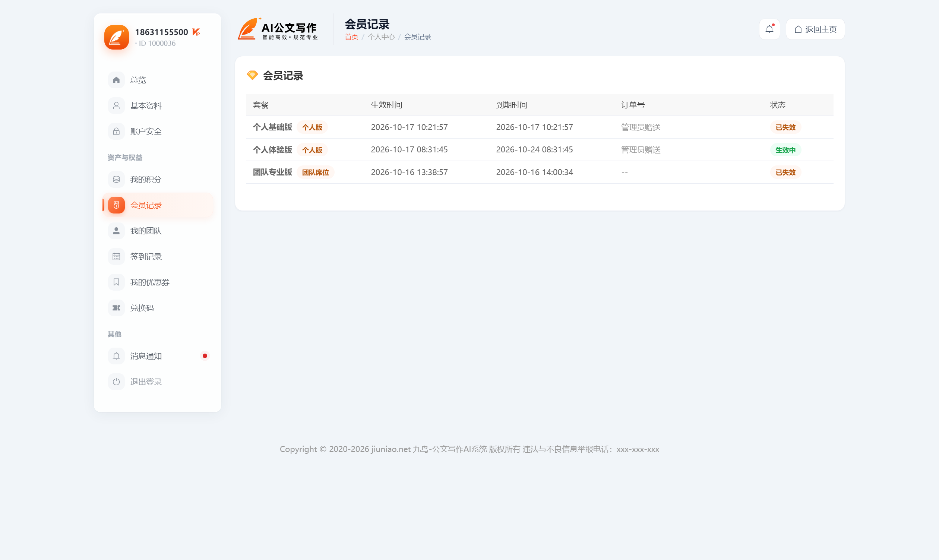Screen dimensions: 939x560
Task: Open the notification bell icon in header
Action: [x=769, y=29]
